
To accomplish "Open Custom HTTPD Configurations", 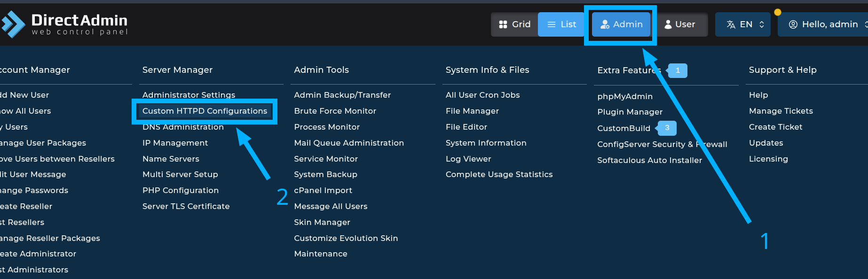I will point(205,111).
